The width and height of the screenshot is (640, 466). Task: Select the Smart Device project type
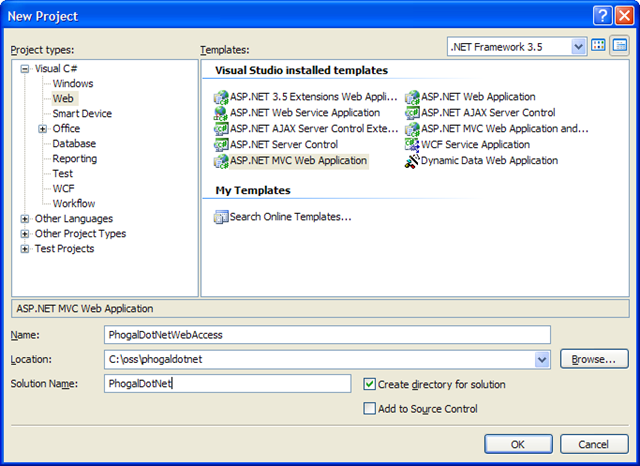click(x=83, y=114)
